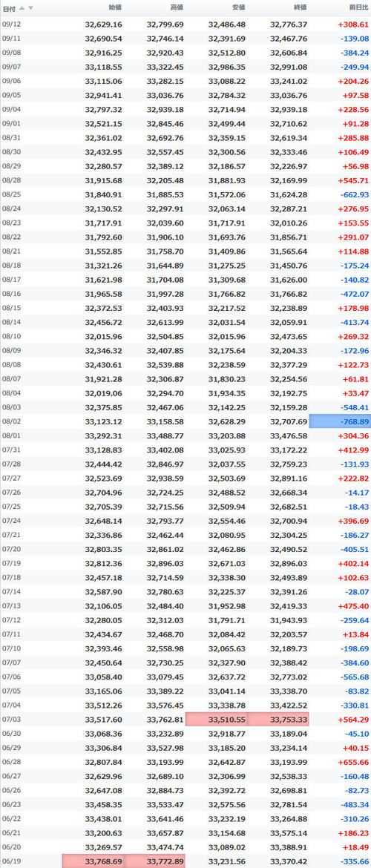Select the closing value 32,493.89

(289, 578)
